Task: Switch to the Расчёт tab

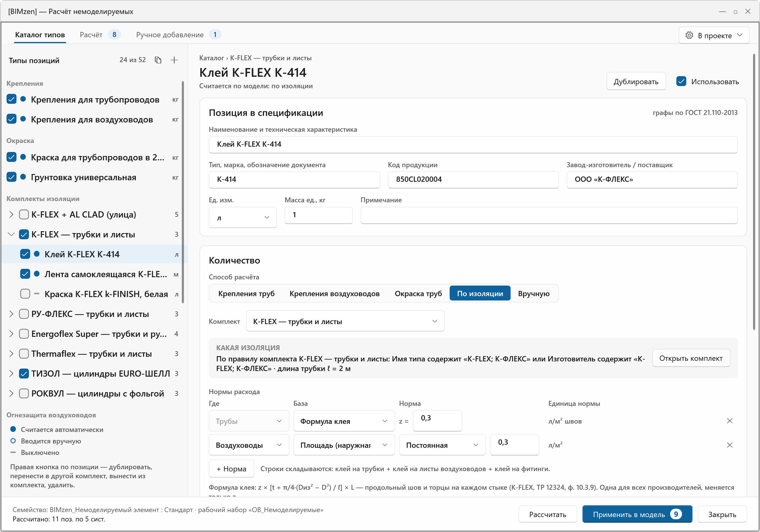Action: pos(100,35)
